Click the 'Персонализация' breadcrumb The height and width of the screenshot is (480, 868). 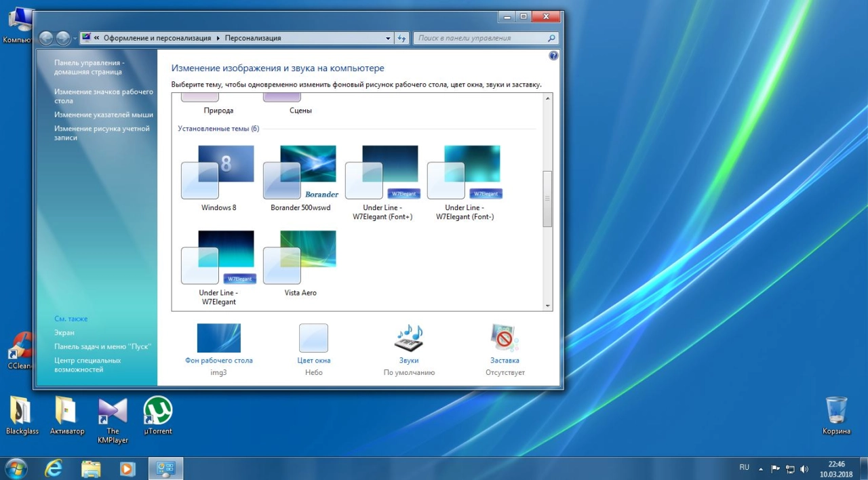(x=253, y=39)
